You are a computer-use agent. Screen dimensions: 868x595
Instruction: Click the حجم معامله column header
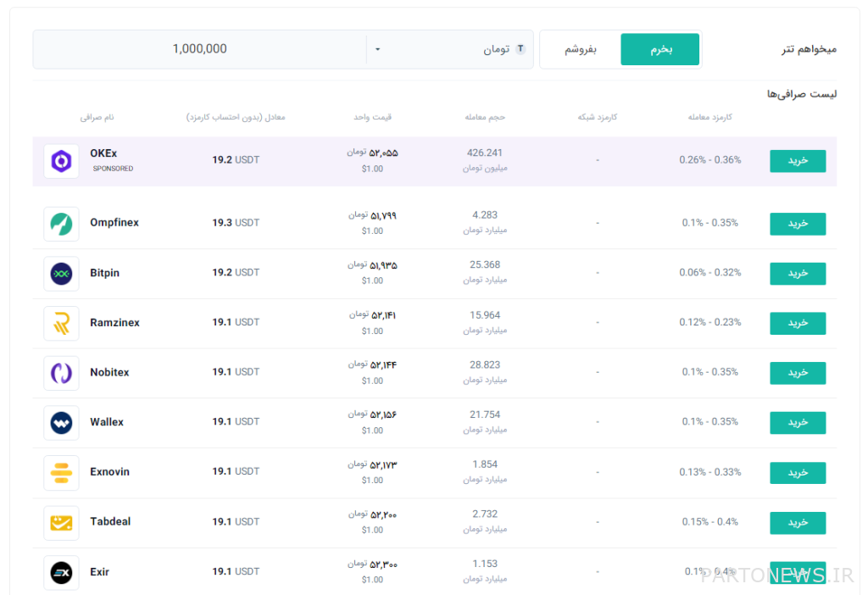coord(485,117)
